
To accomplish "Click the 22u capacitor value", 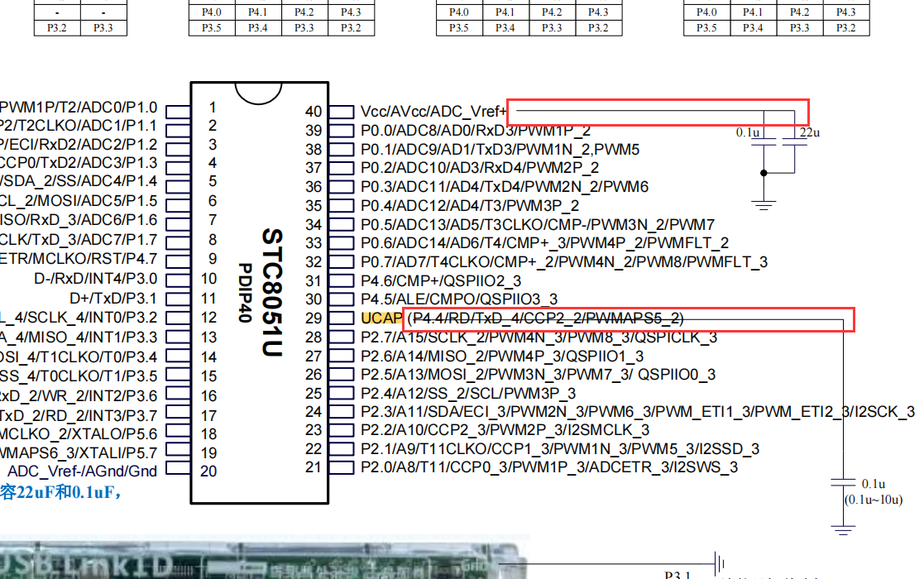I will [x=810, y=132].
